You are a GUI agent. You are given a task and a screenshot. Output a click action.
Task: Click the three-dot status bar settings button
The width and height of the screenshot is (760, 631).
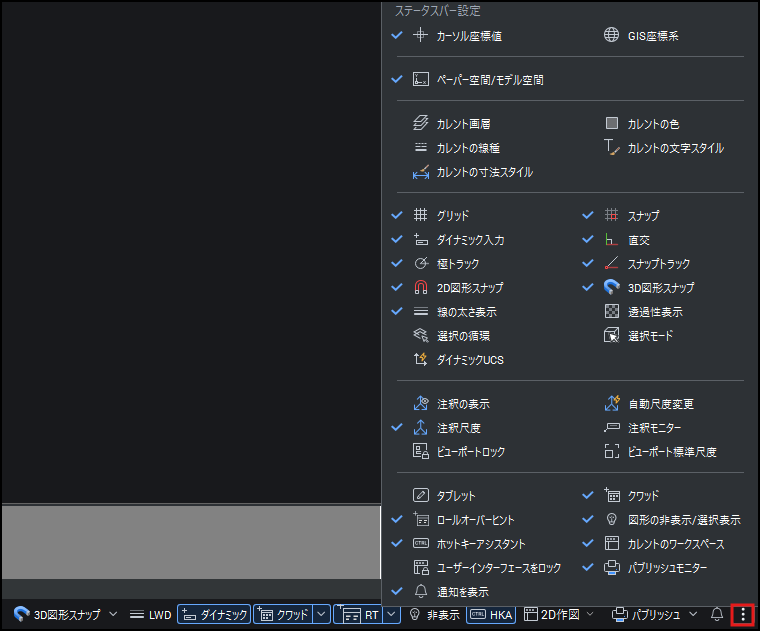[x=742, y=615]
